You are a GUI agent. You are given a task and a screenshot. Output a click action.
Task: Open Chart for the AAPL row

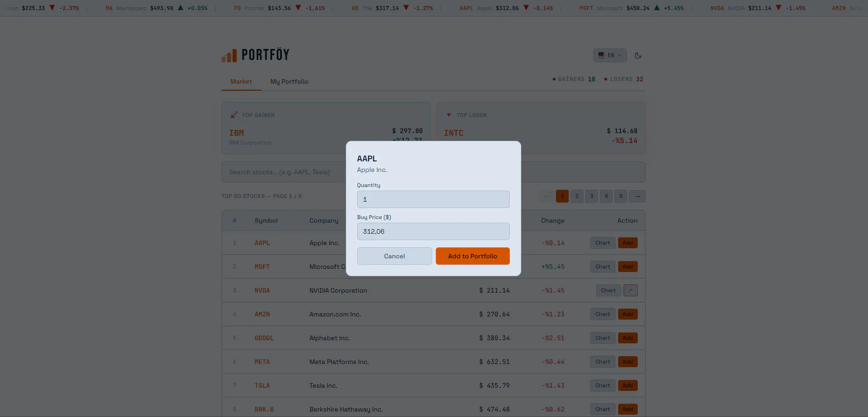(603, 243)
